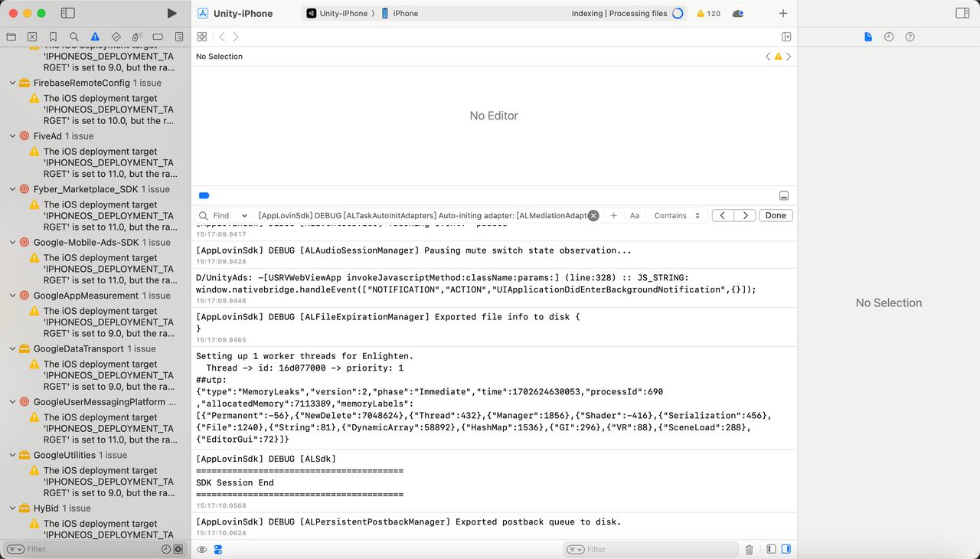Click the console search text field
This screenshot has width=980, height=559.
[x=421, y=216]
